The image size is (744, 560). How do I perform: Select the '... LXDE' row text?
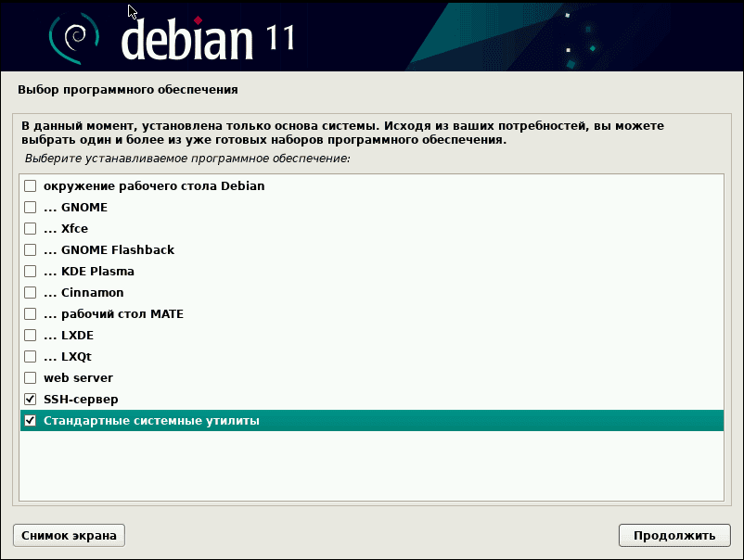tap(69, 336)
